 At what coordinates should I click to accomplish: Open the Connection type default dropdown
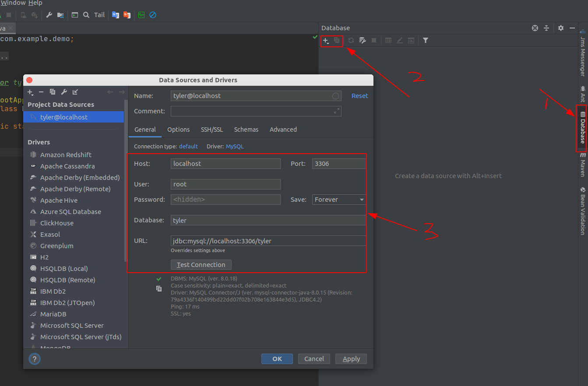pos(188,146)
